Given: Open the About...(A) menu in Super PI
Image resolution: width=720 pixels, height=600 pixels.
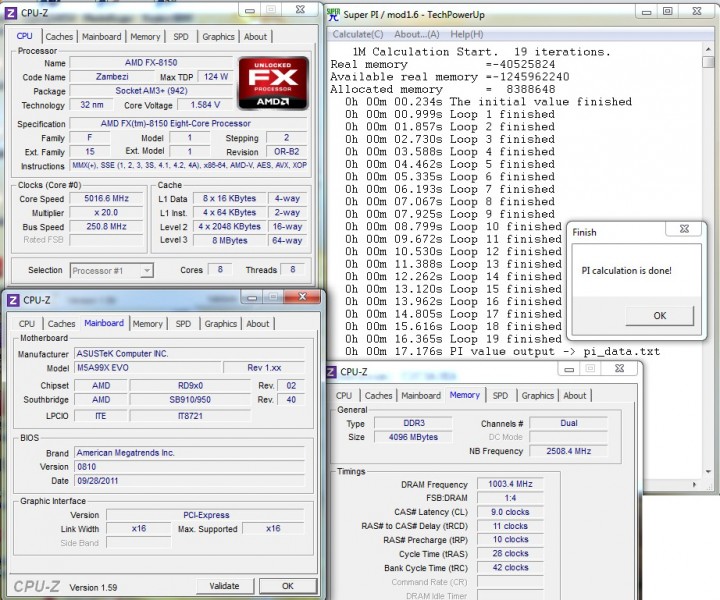Looking at the screenshot, I should [x=416, y=34].
